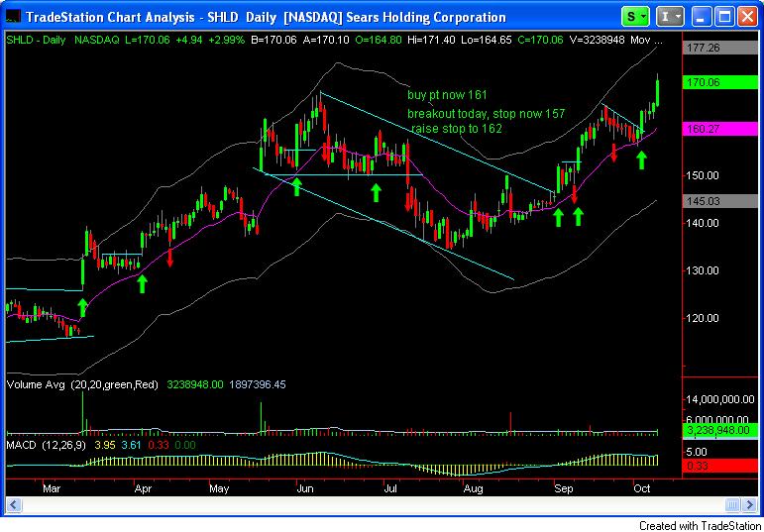Click the cyan 3.61 MACD average value
Viewport: 764px width, 532px height.
pyautogui.click(x=131, y=445)
